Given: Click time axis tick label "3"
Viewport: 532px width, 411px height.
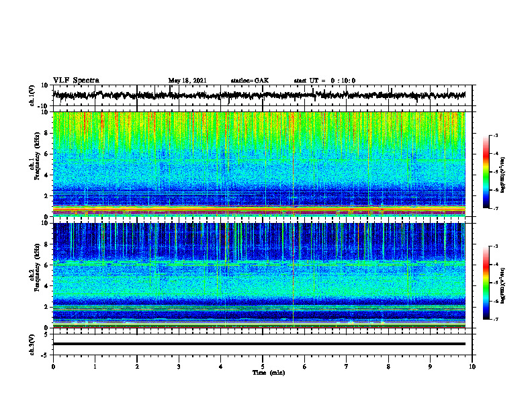Looking at the screenshot, I should click(179, 367).
